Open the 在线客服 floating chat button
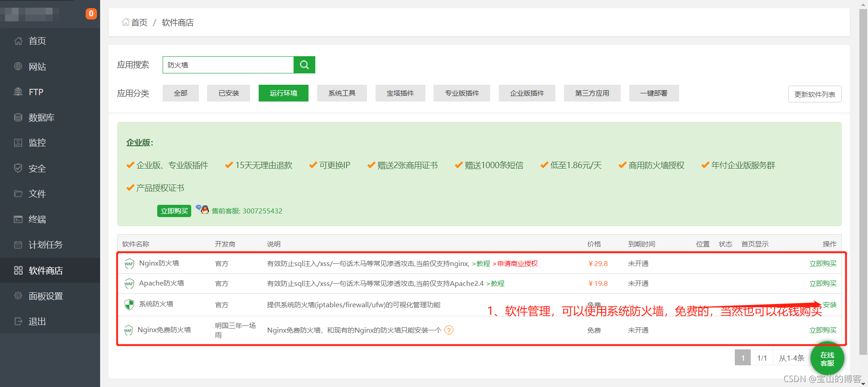 click(x=827, y=359)
